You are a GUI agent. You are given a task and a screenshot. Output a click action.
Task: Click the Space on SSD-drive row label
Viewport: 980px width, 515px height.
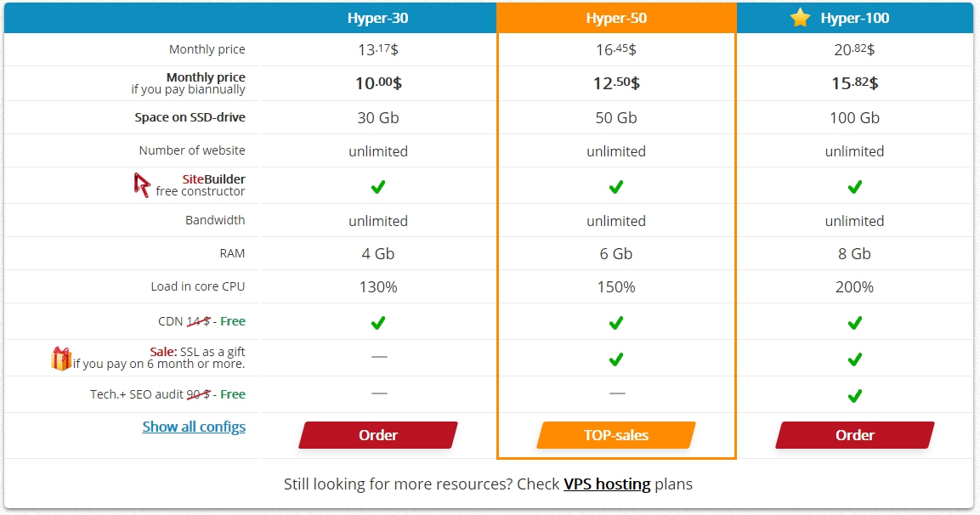point(190,117)
